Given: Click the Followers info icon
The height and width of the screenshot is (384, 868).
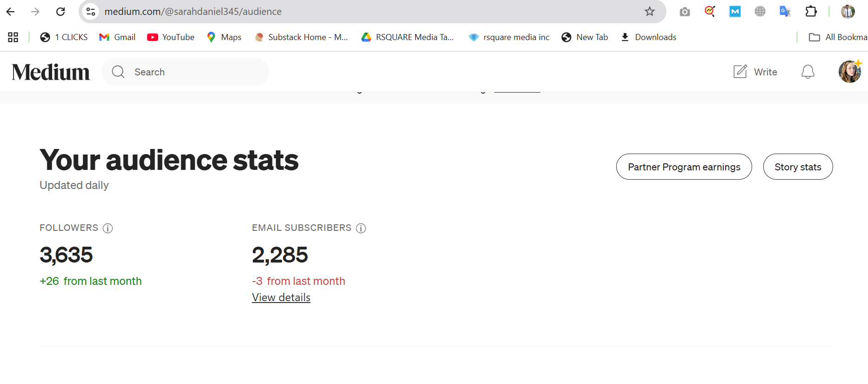Looking at the screenshot, I should point(108,228).
